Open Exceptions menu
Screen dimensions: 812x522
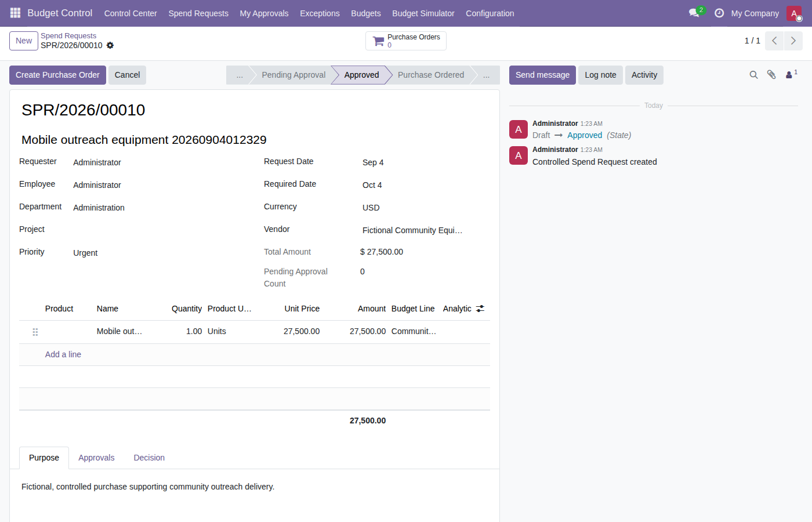point(320,13)
